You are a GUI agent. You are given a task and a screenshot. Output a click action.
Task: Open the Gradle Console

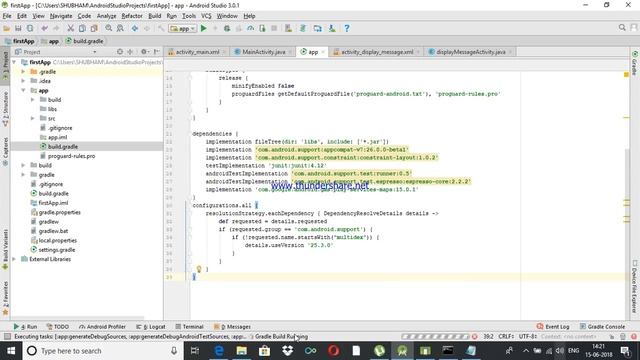tap(602, 327)
